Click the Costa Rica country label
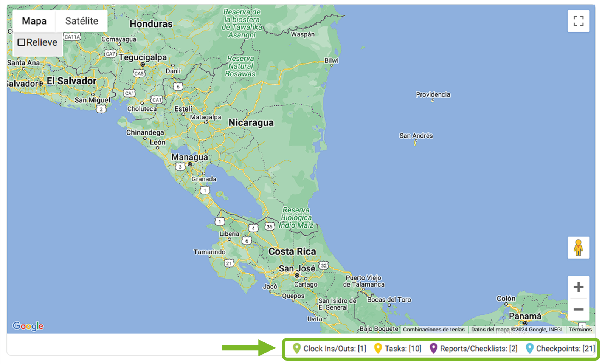 (x=292, y=251)
